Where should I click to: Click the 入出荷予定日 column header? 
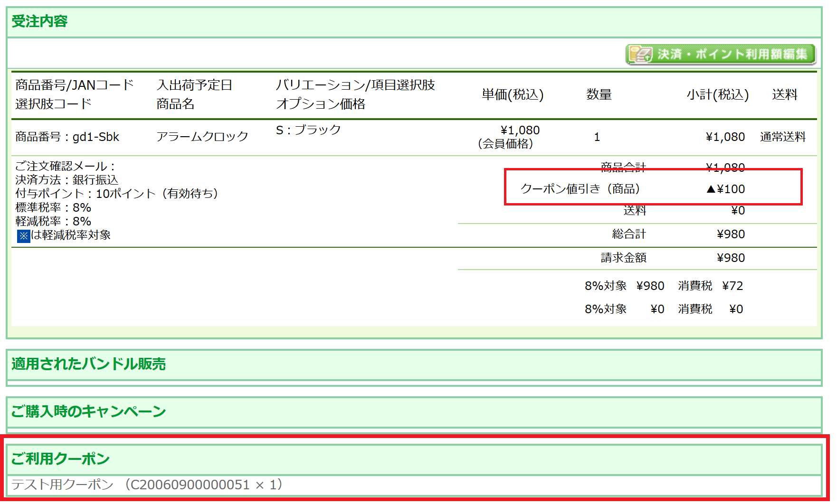[x=194, y=85]
